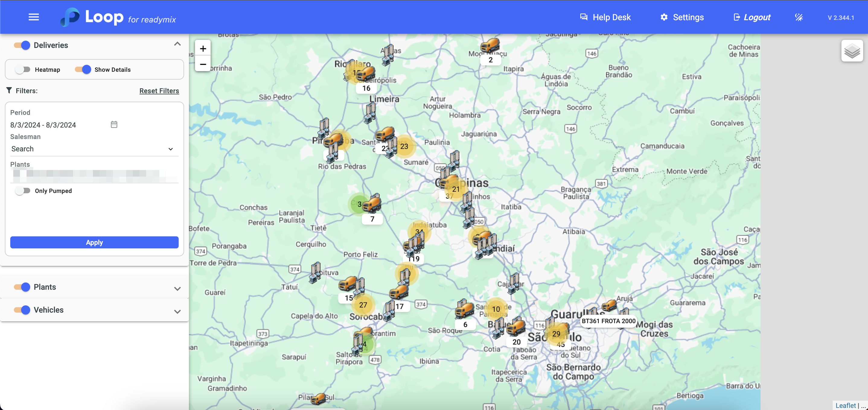The image size is (868, 410).
Task: Enable the Only Pumped switch
Action: tap(23, 191)
